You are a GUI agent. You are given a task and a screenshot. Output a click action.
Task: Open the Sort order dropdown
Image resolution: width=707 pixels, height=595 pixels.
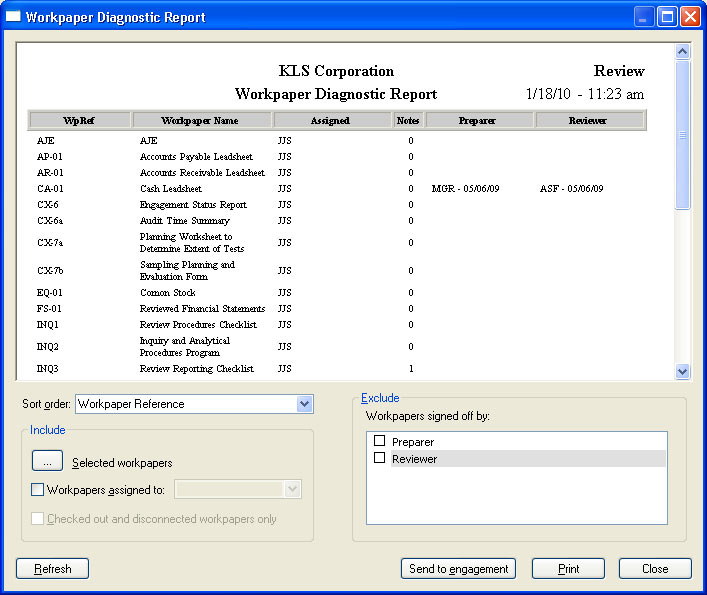[x=305, y=404]
